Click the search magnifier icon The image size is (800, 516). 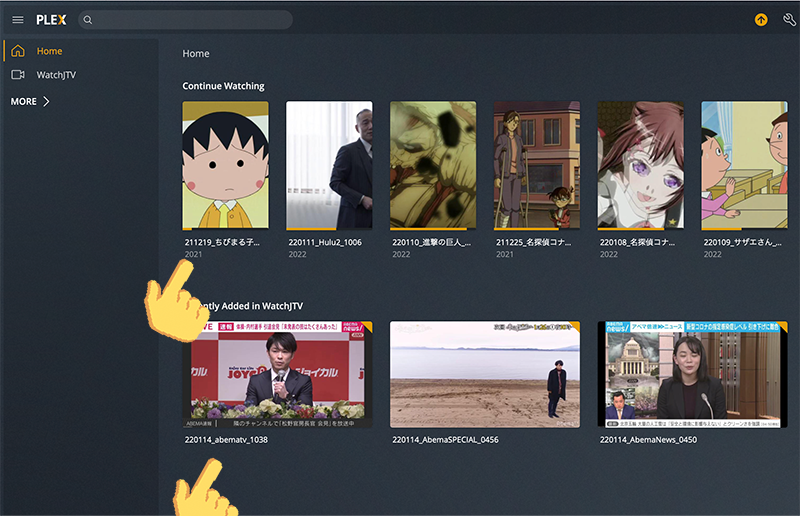pyautogui.click(x=88, y=20)
